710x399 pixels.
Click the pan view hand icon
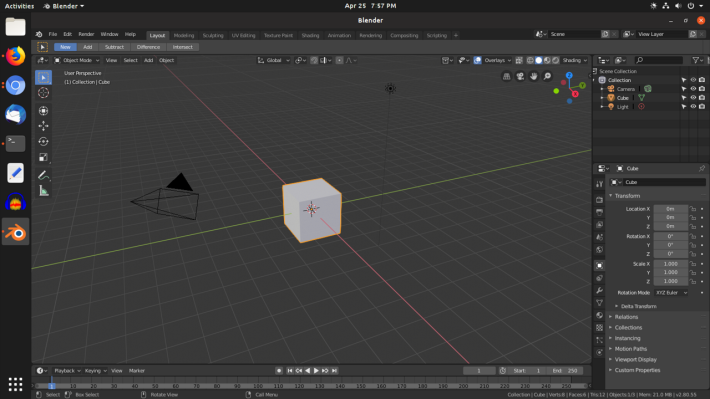[x=534, y=77]
